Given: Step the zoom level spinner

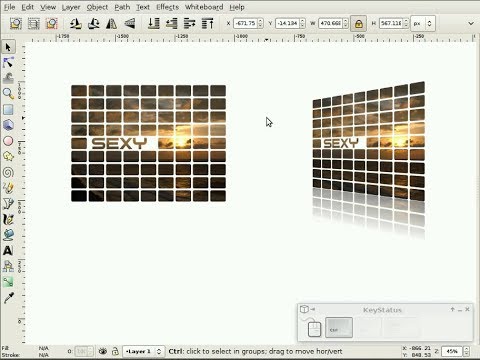Looking at the screenshot, I should 466,351.
